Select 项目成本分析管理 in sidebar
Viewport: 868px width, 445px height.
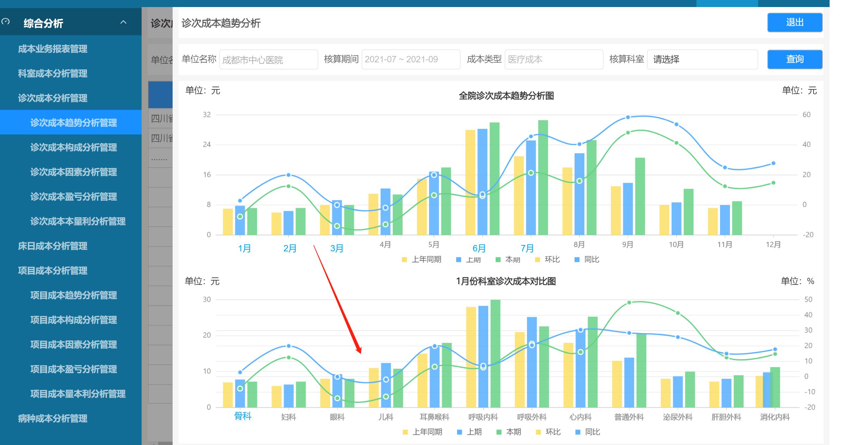coord(53,270)
